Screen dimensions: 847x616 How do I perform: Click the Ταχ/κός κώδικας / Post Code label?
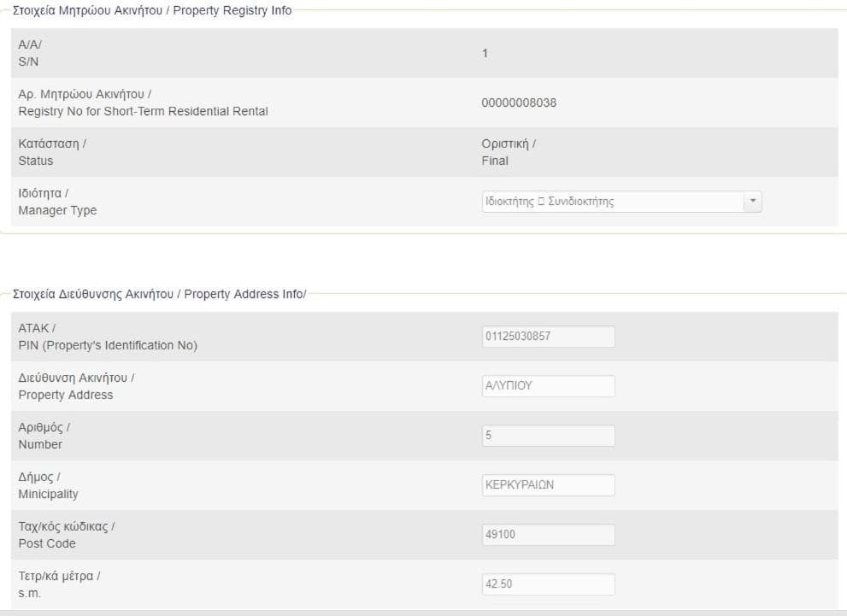[66, 535]
